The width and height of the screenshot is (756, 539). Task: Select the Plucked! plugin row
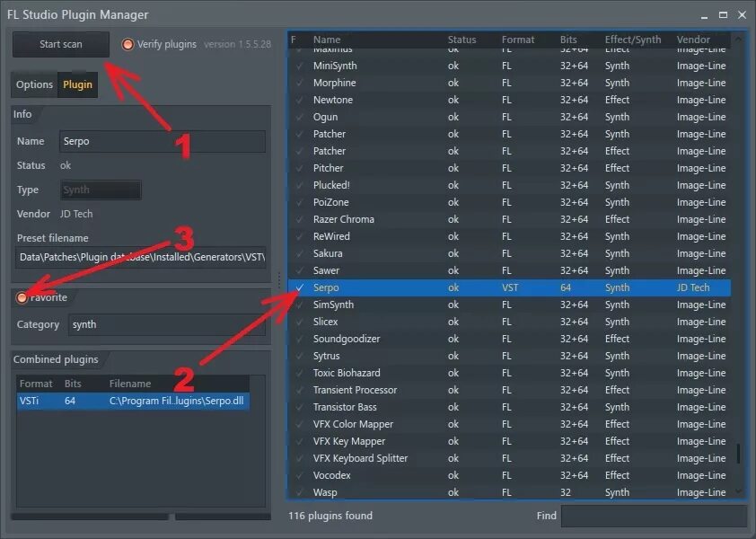[x=510, y=185]
